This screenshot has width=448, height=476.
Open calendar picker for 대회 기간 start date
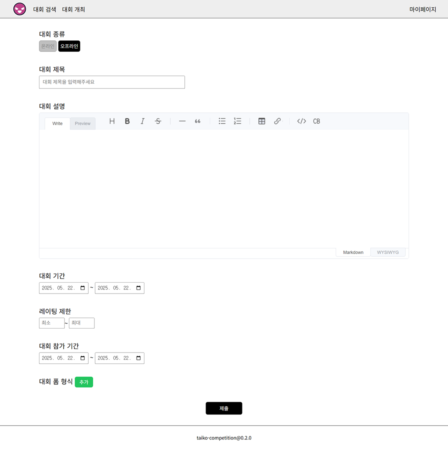coord(83,288)
